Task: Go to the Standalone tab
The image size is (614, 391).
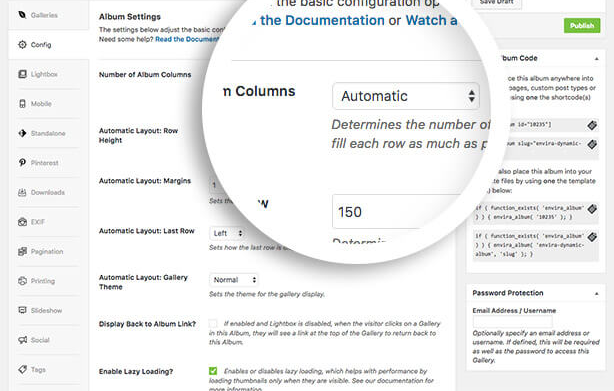Action: pos(49,133)
